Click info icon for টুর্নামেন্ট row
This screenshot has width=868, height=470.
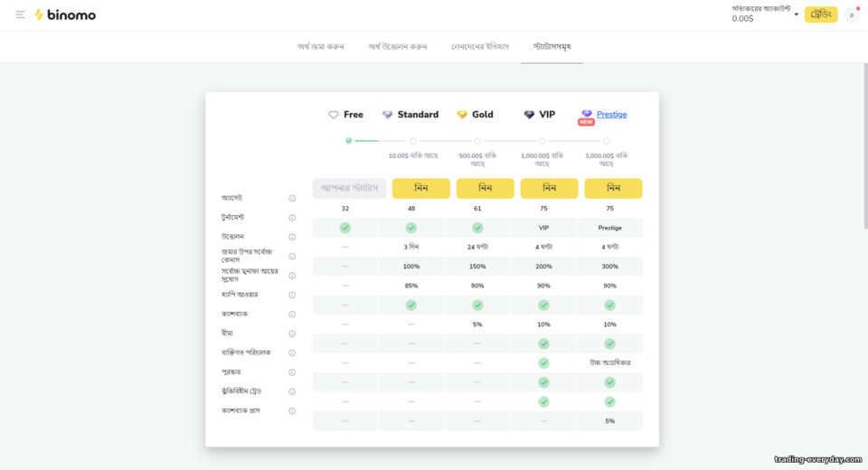click(292, 218)
